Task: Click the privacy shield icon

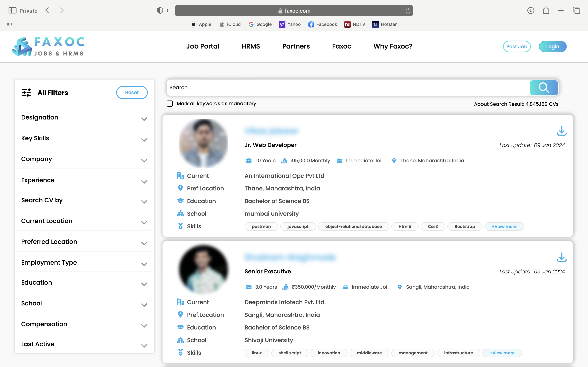Action: (x=160, y=10)
